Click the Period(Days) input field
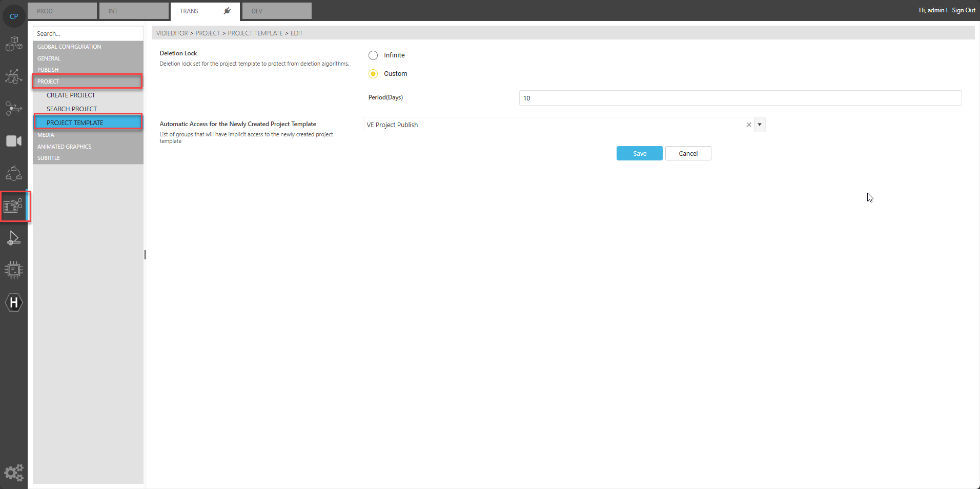Viewport: 980px width, 489px height. pyautogui.click(x=740, y=98)
